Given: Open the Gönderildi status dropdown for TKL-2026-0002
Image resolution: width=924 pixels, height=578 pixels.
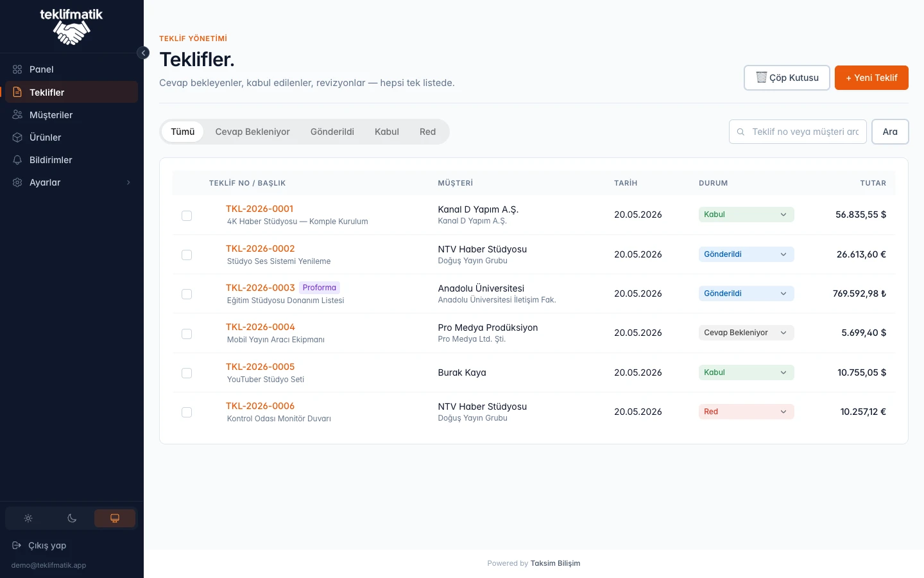Looking at the screenshot, I should [x=746, y=254].
